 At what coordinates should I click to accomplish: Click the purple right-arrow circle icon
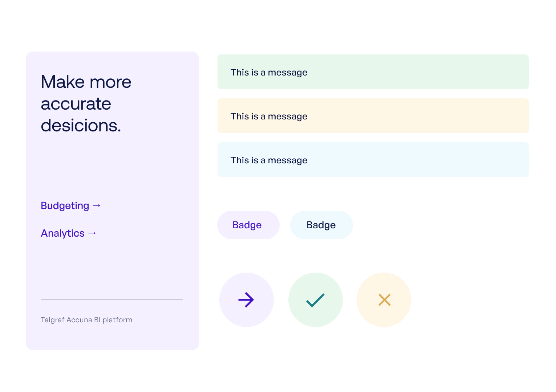click(246, 300)
